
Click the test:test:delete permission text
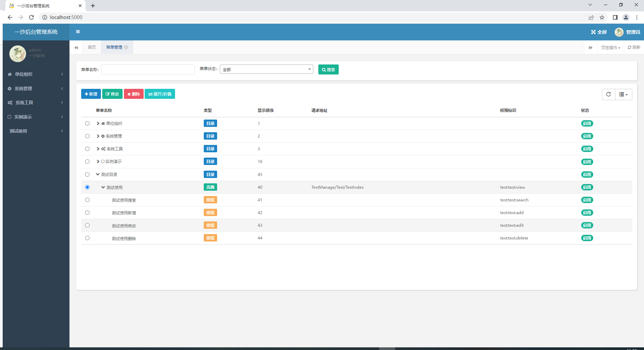click(514, 238)
